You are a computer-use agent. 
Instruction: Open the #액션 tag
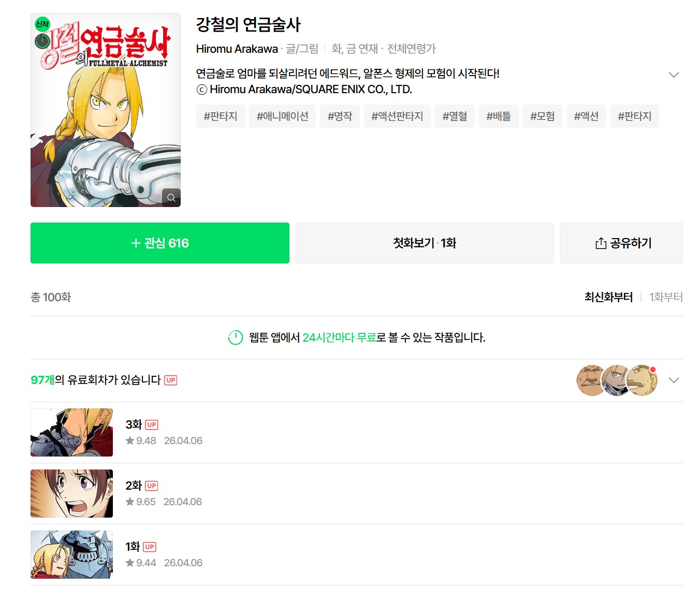tap(586, 116)
